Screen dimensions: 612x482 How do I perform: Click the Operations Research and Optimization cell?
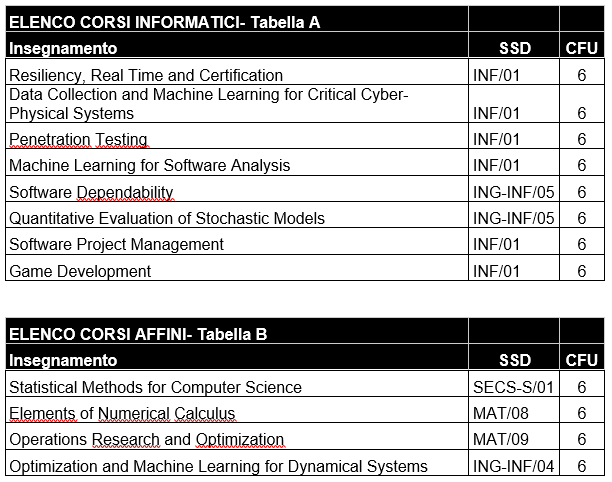click(237, 436)
